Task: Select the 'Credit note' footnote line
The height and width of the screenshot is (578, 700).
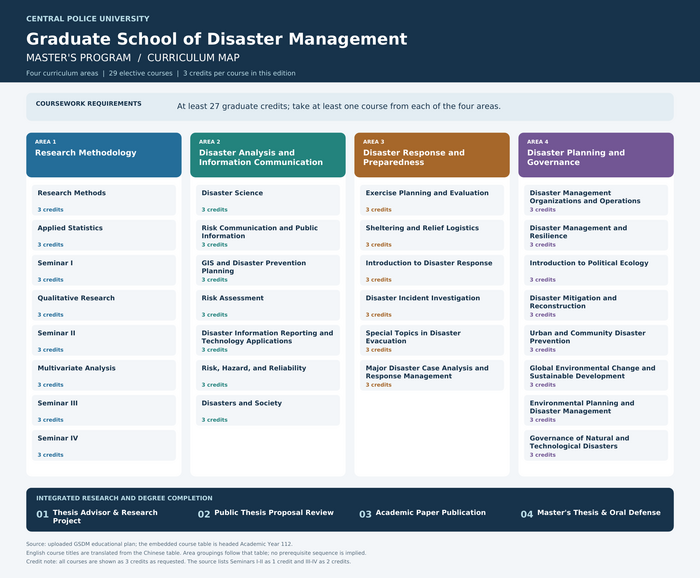Action: pos(188,561)
